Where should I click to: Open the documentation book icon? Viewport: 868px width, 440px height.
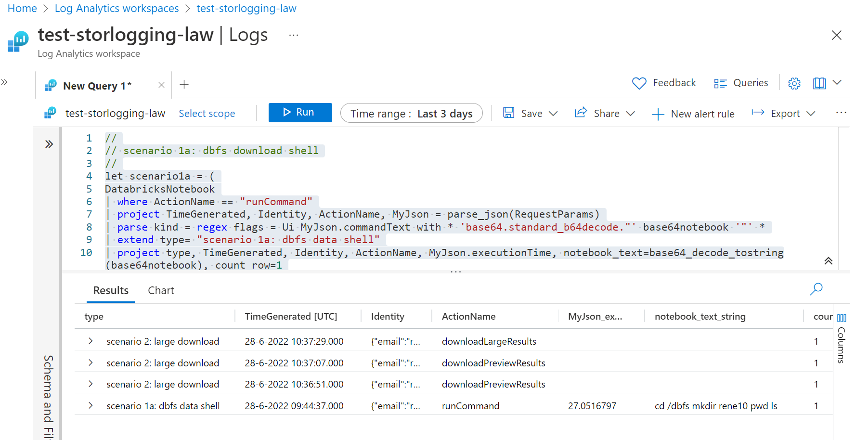coord(819,83)
